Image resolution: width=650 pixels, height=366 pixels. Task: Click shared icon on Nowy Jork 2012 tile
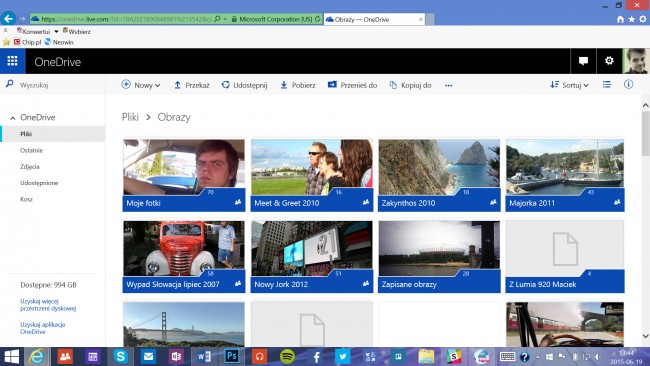(x=366, y=284)
